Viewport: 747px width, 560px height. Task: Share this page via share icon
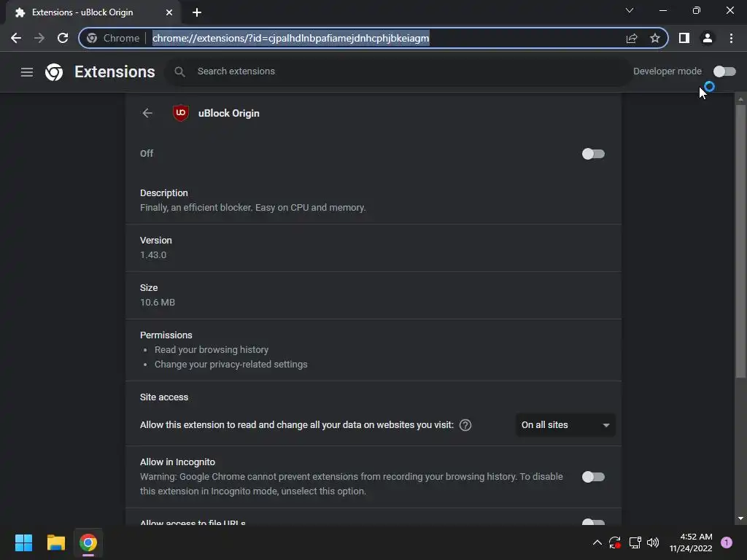pyautogui.click(x=632, y=38)
